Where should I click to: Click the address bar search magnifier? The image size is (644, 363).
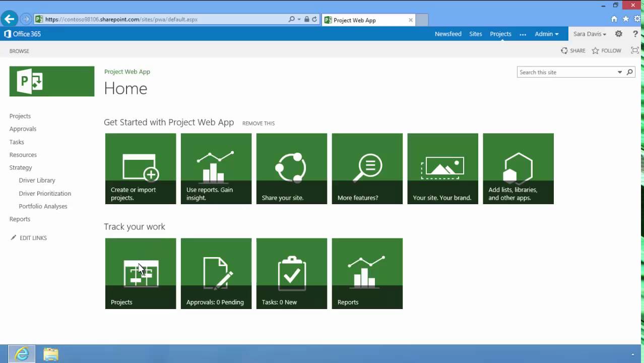coord(291,19)
